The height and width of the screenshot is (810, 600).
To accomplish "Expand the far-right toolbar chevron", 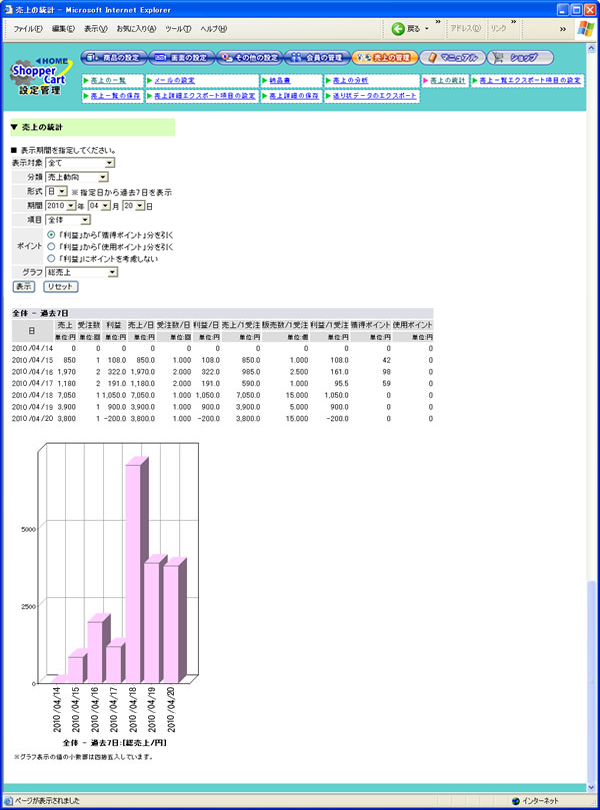I will pos(563,29).
